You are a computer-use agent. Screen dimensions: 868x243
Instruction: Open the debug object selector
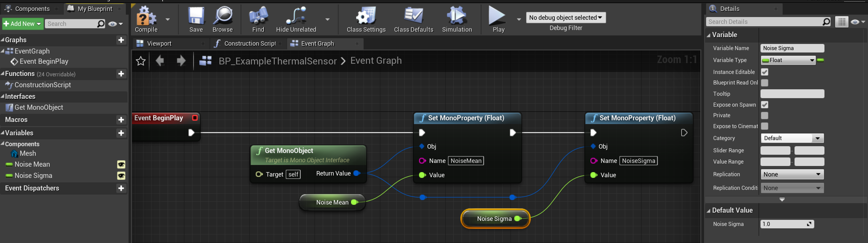pos(566,18)
